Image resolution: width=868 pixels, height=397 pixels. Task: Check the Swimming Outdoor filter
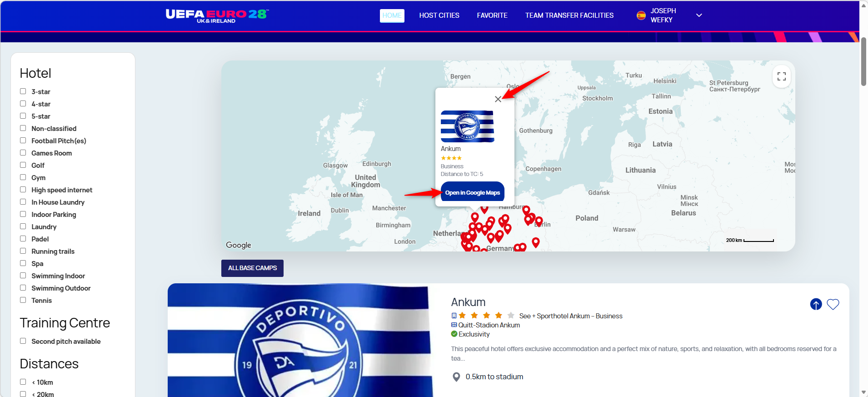[23, 288]
